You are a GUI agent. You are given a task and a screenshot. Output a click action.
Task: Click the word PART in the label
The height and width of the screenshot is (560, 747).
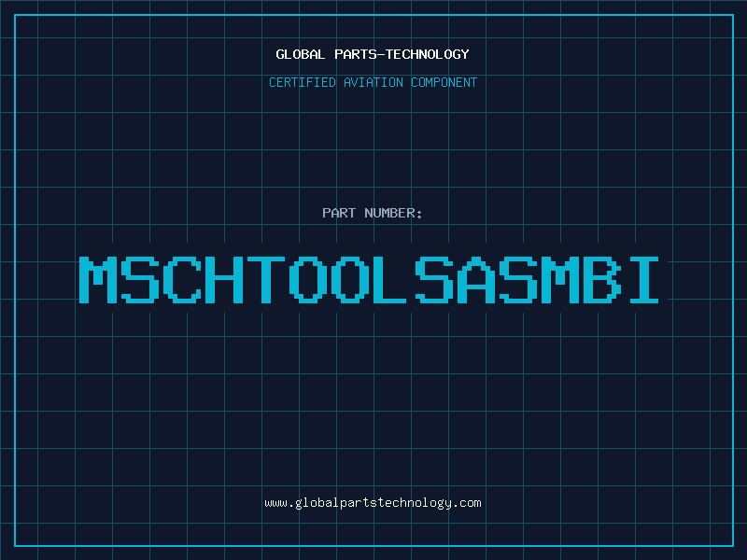[338, 213]
